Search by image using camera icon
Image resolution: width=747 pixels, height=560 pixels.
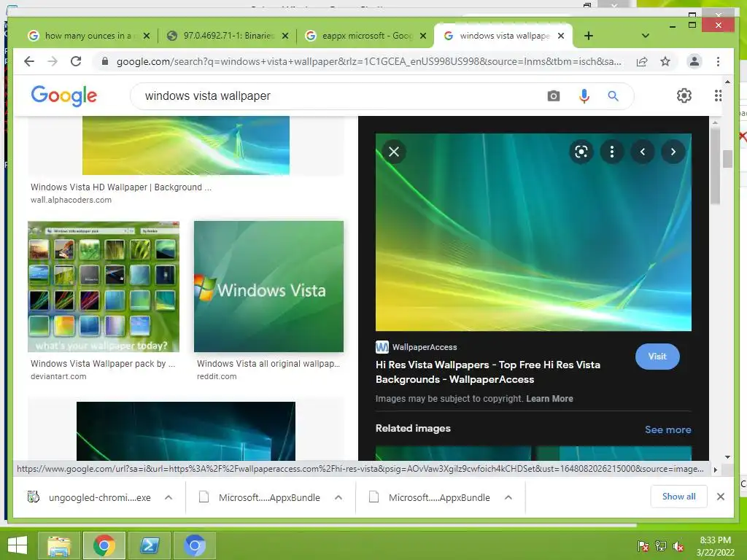(x=553, y=96)
